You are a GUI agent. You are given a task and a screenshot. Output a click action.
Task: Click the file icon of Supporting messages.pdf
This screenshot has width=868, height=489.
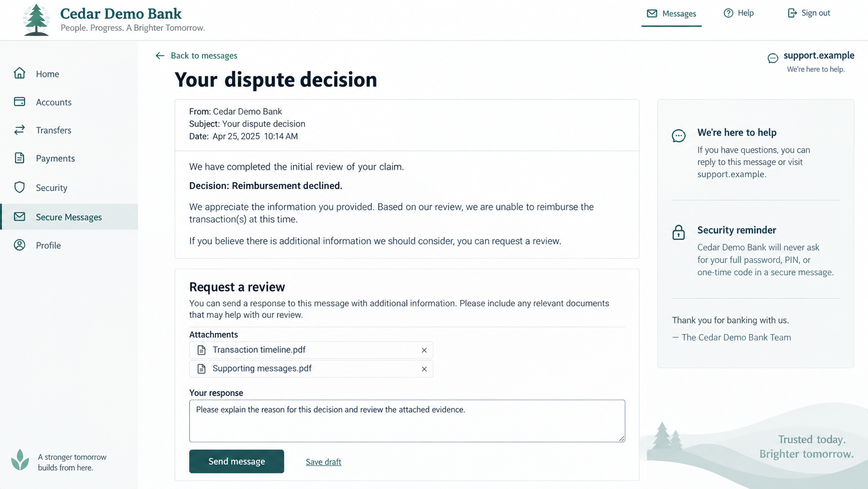(201, 369)
